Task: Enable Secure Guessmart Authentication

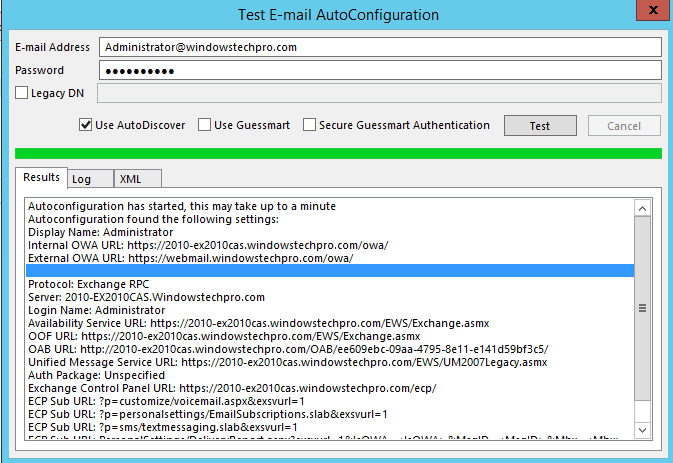Action: click(x=309, y=125)
